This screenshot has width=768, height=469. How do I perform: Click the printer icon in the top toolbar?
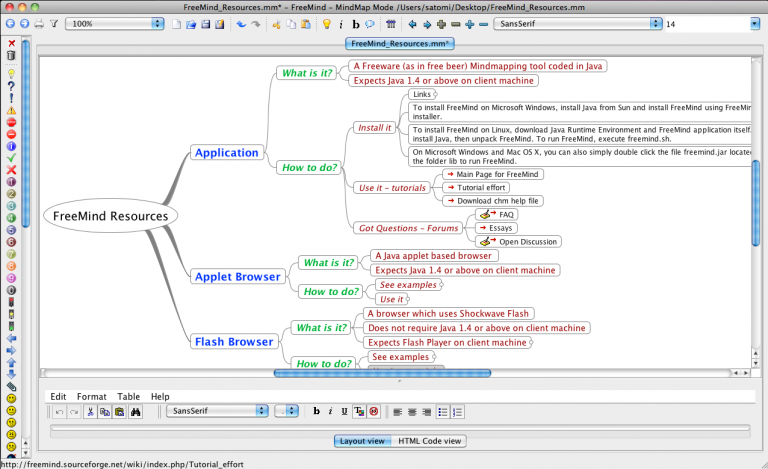39,23
